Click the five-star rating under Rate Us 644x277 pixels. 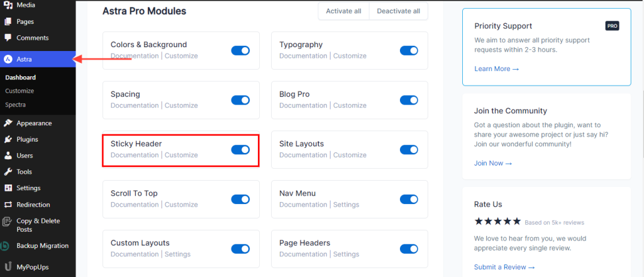click(497, 222)
